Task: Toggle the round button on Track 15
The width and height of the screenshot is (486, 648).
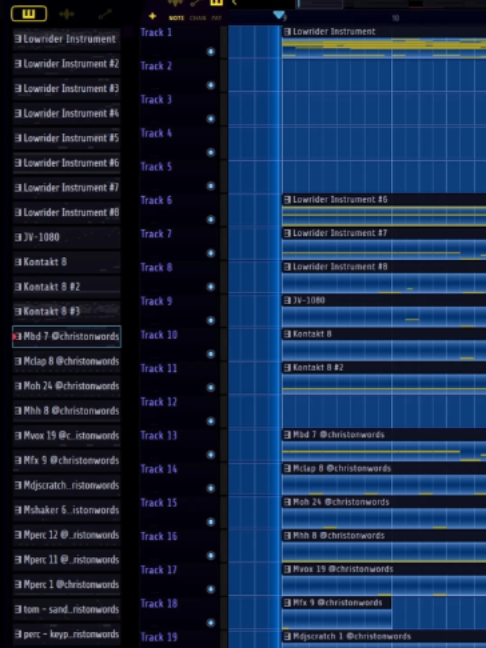Action: point(211,522)
